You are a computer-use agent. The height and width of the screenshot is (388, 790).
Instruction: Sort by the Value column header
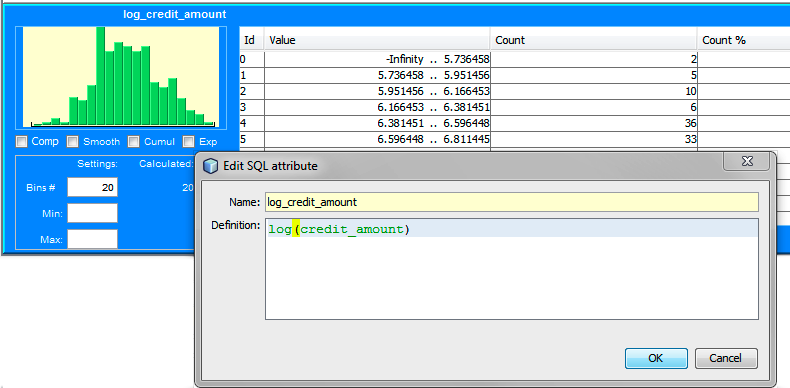377,40
